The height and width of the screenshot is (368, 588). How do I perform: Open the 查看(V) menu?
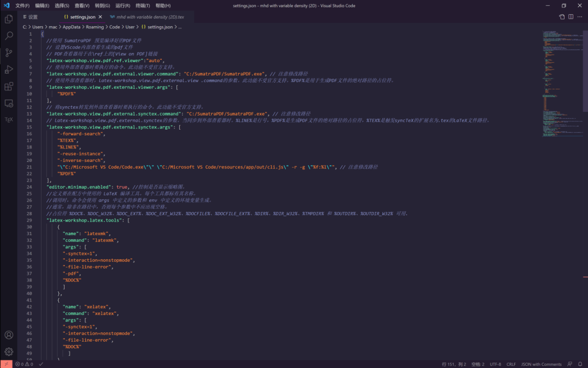(x=82, y=5)
